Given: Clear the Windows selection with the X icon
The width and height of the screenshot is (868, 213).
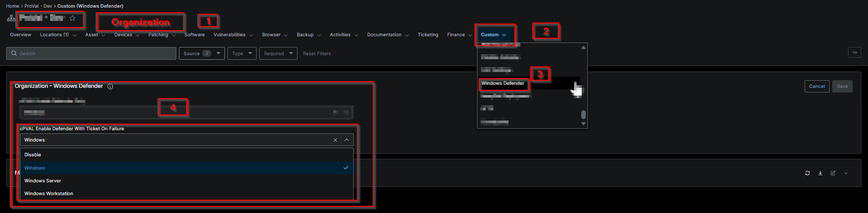Looking at the screenshot, I should tap(335, 140).
